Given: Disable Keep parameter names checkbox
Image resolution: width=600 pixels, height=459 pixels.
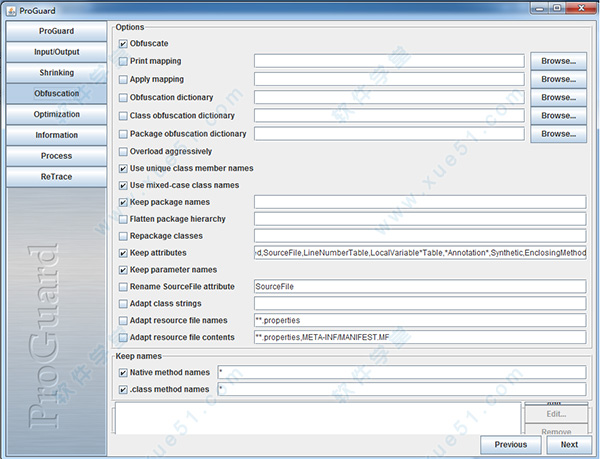Looking at the screenshot, I should (x=123, y=270).
